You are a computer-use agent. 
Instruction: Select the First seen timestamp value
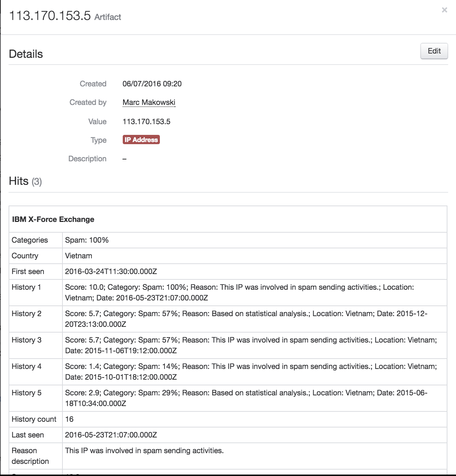[111, 272]
